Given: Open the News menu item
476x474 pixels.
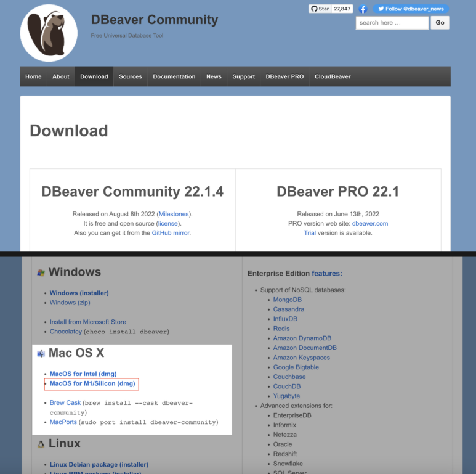Looking at the screenshot, I should (x=214, y=76).
